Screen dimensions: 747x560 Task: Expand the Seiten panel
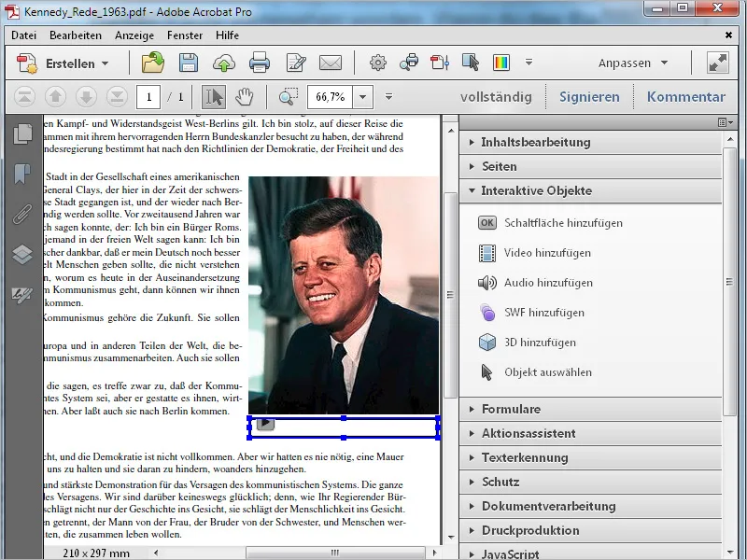(x=590, y=167)
